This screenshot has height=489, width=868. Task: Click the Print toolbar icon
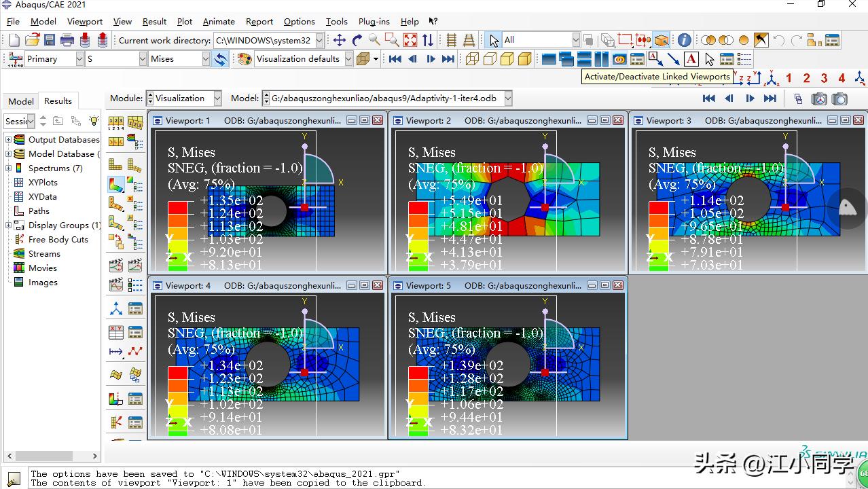[x=67, y=40]
